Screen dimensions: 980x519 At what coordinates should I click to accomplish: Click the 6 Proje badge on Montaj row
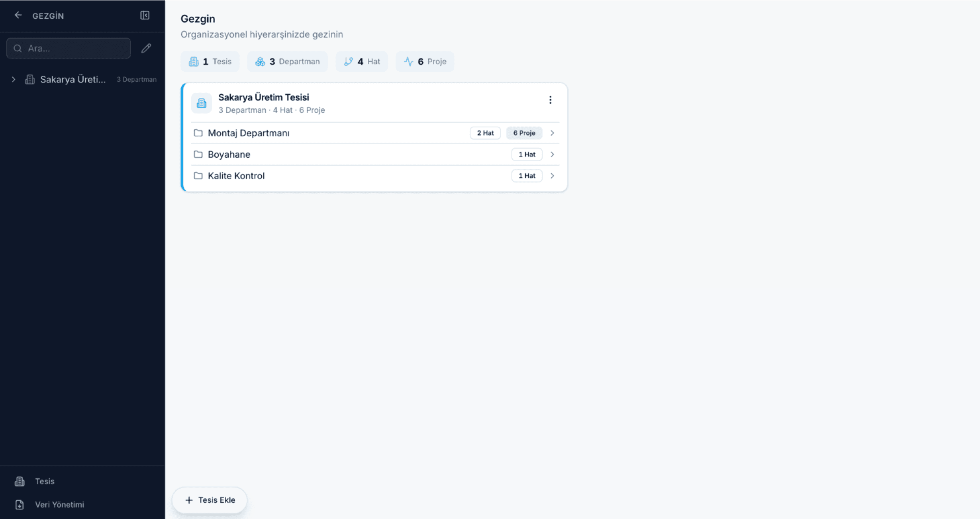(x=524, y=133)
